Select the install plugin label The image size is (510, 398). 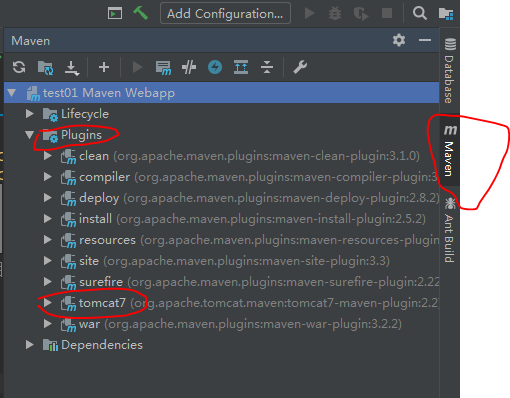(95, 219)
